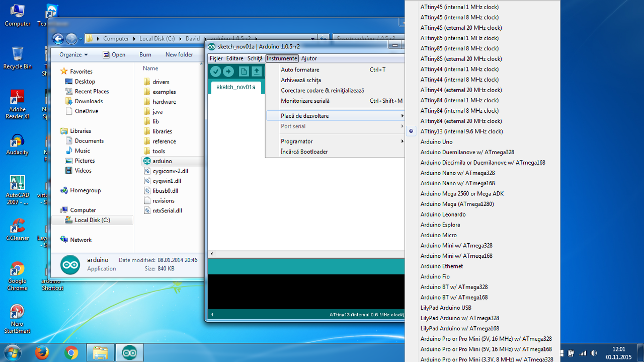
Task: Click the Open button in Explorer toolbar
Action: pyautogui.click(x=114, y=54)
